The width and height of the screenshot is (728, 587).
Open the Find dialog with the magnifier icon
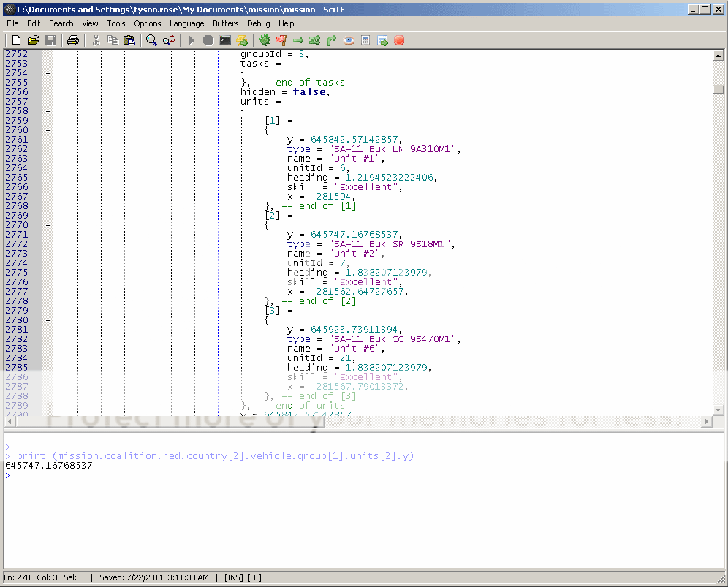151,40
